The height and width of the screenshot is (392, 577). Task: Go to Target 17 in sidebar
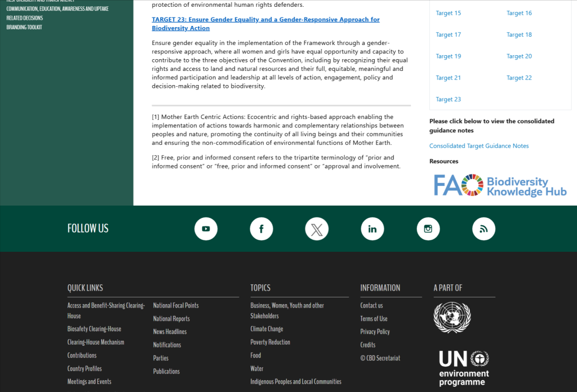(448, 34)
